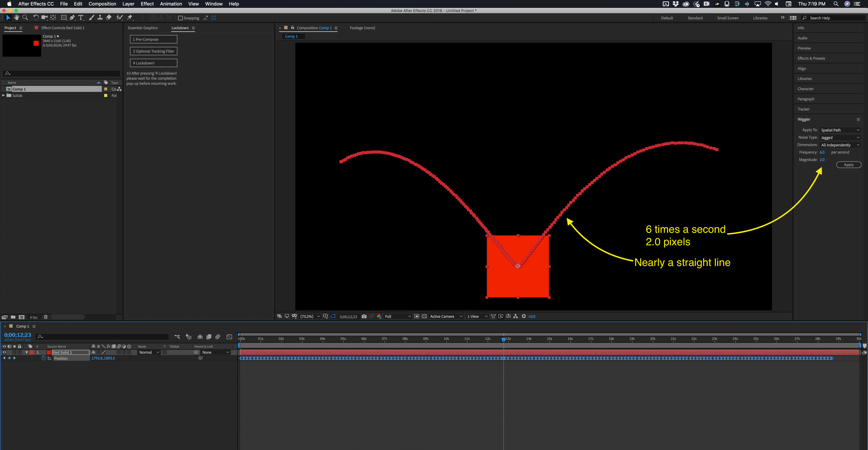
Task: Activate the Horizontal Type tool
Action: point(81,17)
